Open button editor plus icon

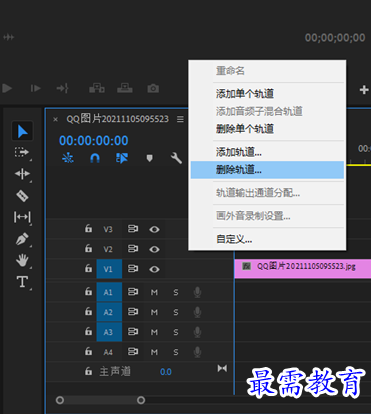point(364,89)
